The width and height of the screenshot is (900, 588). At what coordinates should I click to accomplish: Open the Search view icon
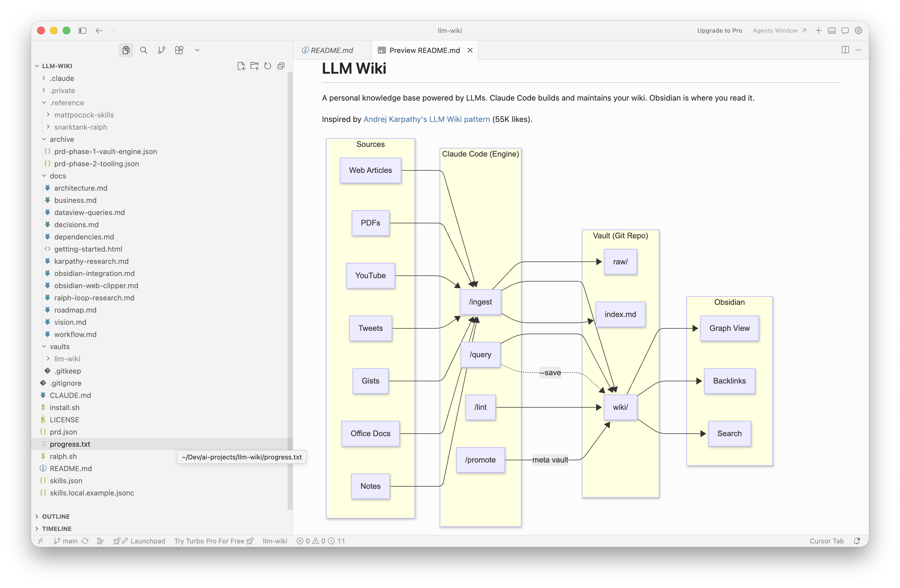pyautogui.click(x=144, y=50)
